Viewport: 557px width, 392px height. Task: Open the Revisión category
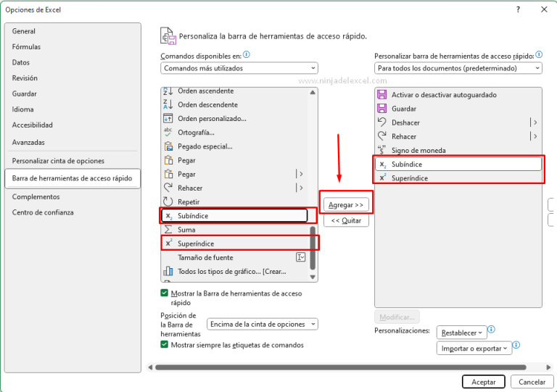pos(25,78)
